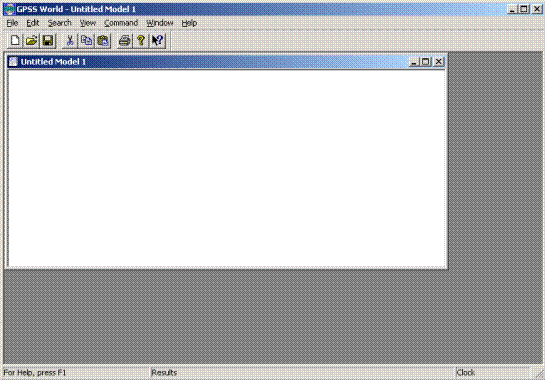545x381 pixels.
Task: Click the Open file folder icon
Action: (x=31, y=41)
